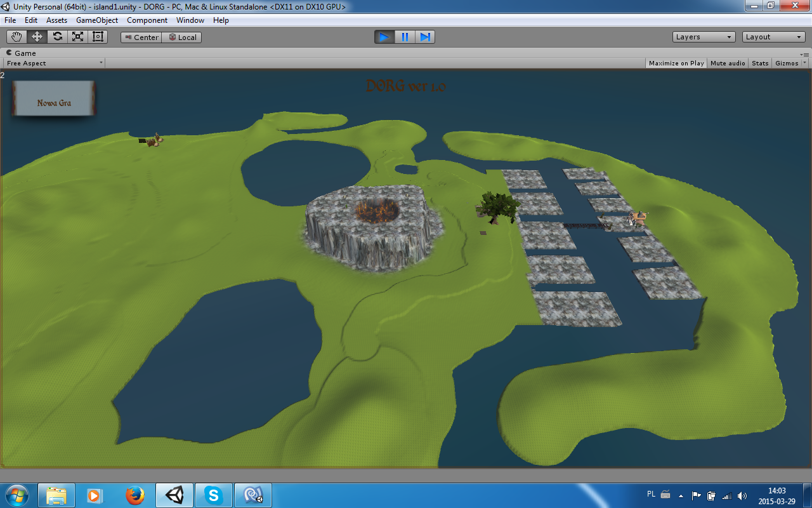Open the GameObject menu
Screen dimensions: 812x508
tap(97, 20)
